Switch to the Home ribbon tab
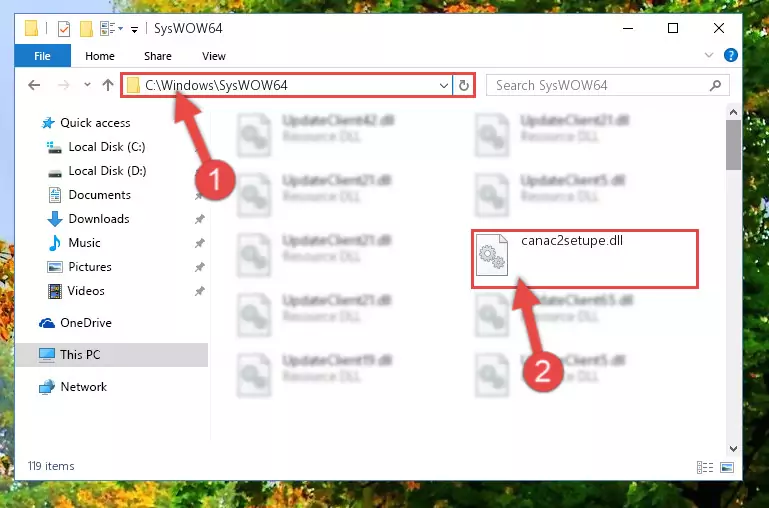The image size is (769, 508). click(100, 56)
